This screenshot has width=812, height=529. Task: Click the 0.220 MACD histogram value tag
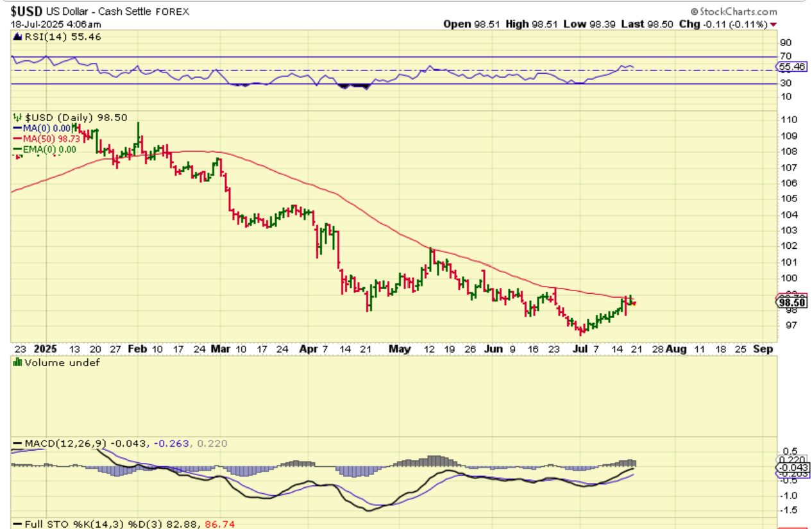[791, 459]
